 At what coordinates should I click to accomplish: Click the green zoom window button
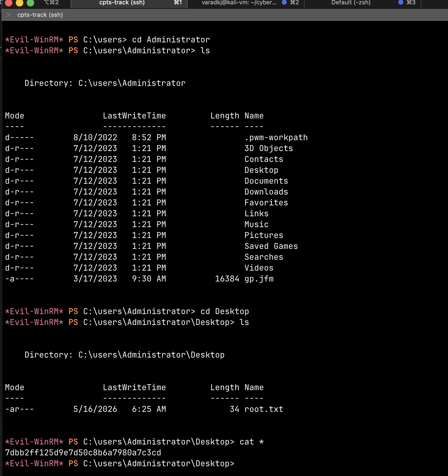pyautogui.click(x=30, y=3)
